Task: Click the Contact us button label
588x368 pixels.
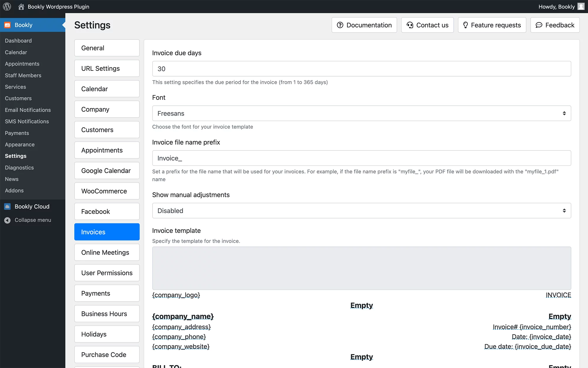Action: tap(432, 25)
